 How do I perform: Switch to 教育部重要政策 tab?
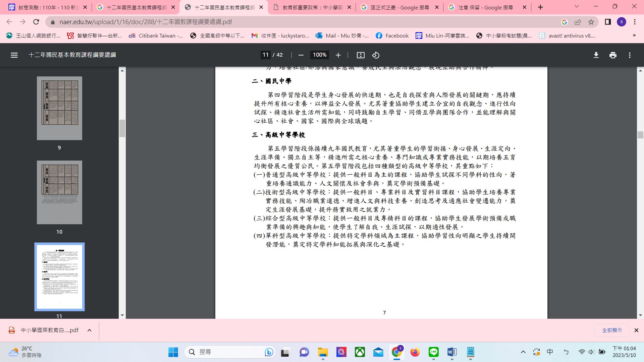click(x=312, y=7)
